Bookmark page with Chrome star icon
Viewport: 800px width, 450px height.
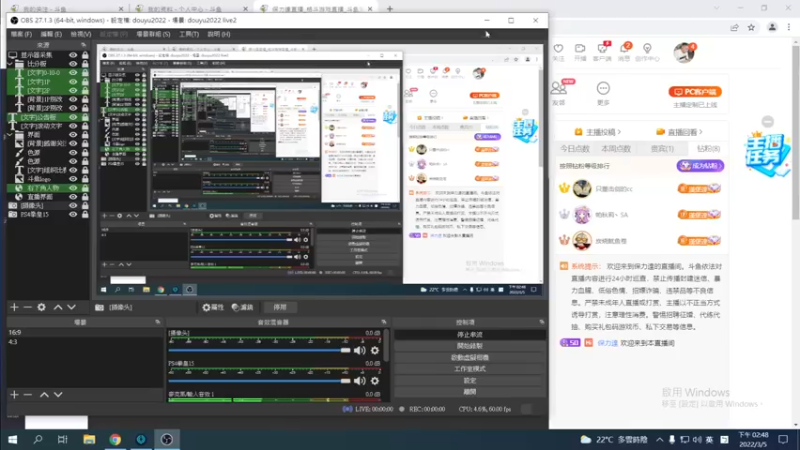point(751,28)
